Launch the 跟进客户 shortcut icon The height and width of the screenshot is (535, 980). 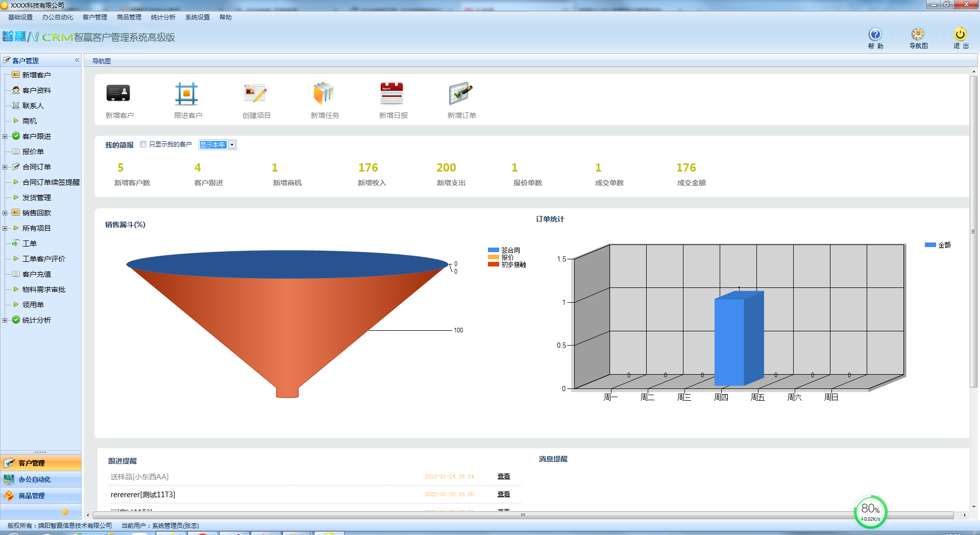click(186, 93)
